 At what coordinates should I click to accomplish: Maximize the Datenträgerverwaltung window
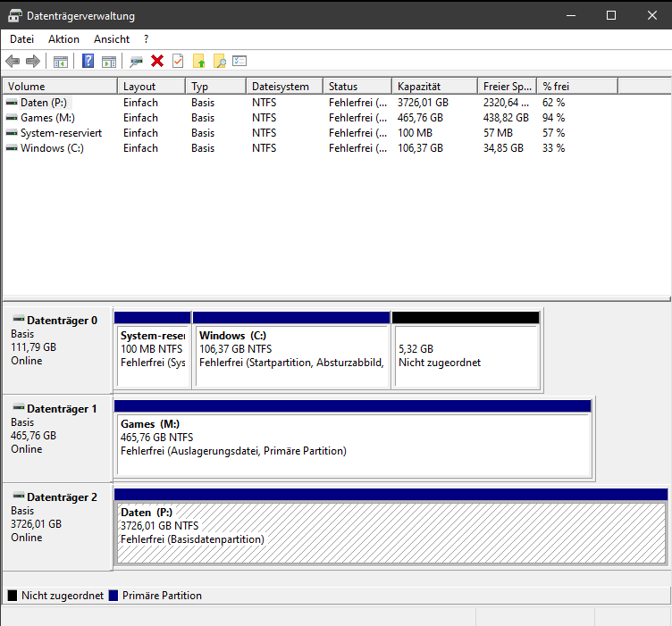pos(611,15)
